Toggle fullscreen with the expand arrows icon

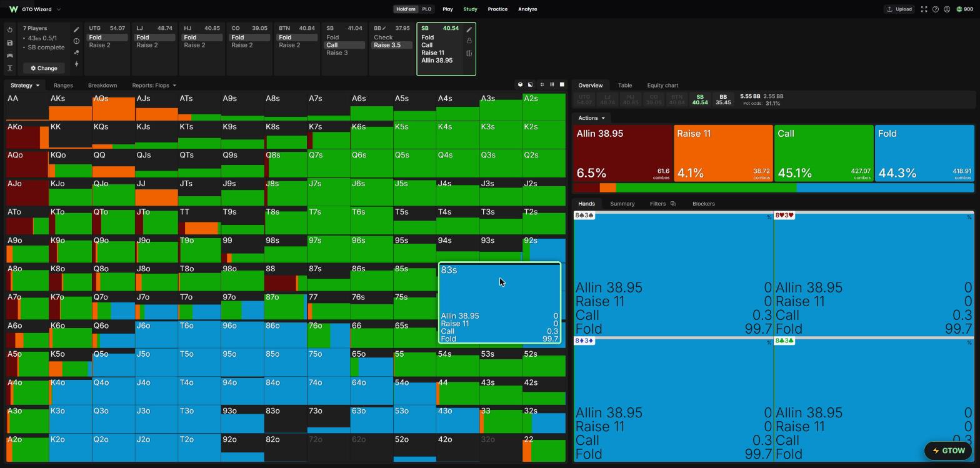pos(924,9)
